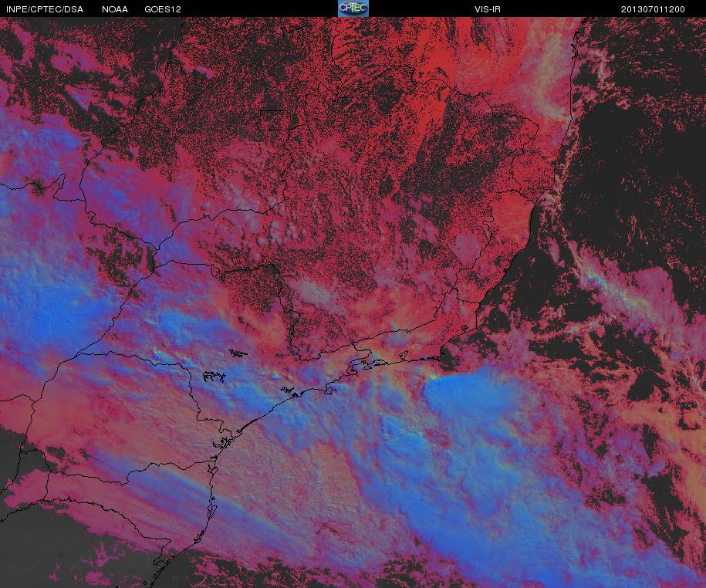The image size is (706, 588).
Task: Click the NOAA label in header
Action: coord(114,9)
